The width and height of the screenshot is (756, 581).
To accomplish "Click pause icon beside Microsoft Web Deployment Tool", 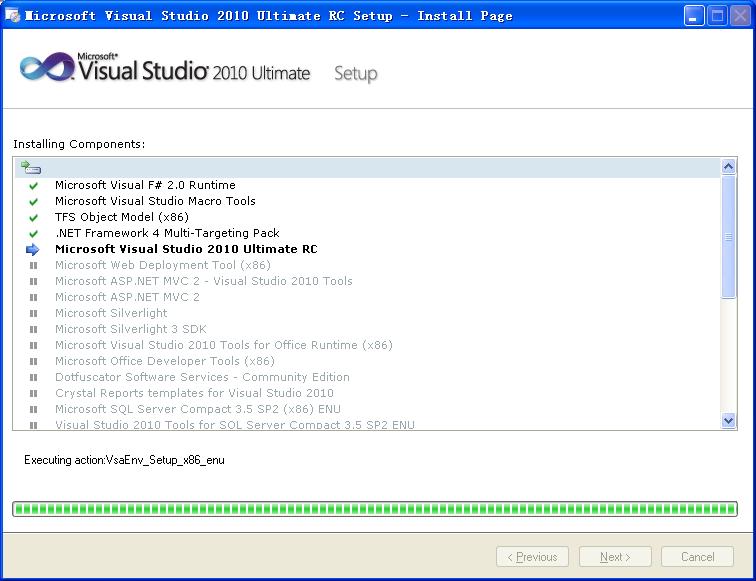I will (33, 265).
